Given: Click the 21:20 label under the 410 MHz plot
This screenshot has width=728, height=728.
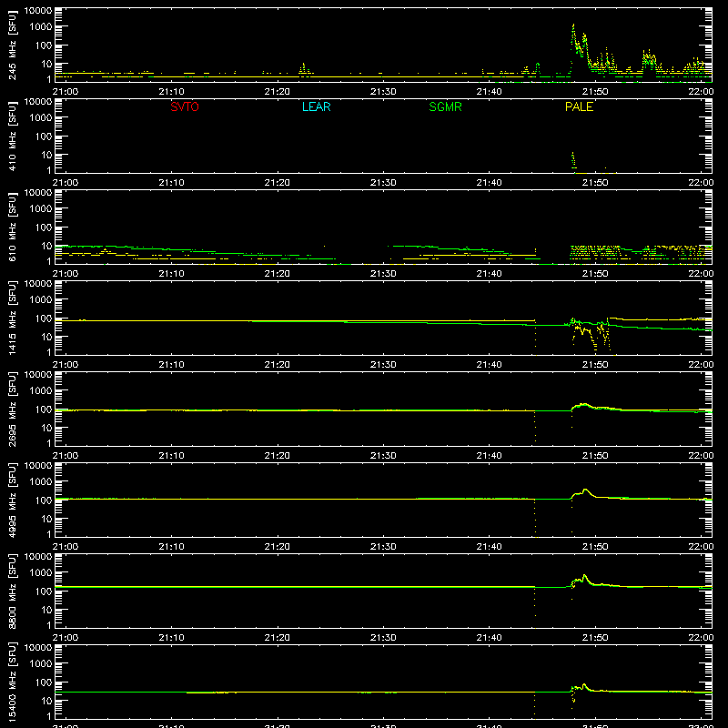Looking at the screenshot, I should (x=278, y=183).
